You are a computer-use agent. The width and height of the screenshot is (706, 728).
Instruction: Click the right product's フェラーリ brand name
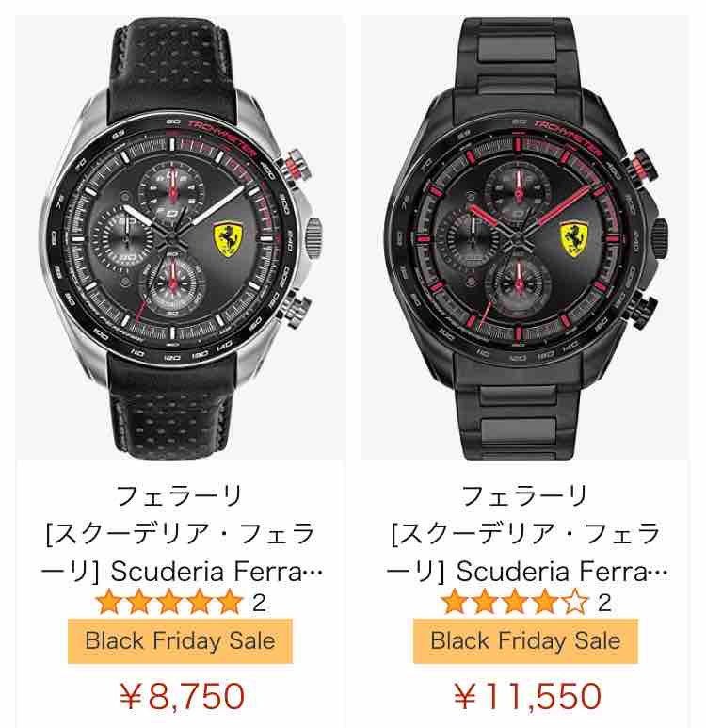point(525,496)
